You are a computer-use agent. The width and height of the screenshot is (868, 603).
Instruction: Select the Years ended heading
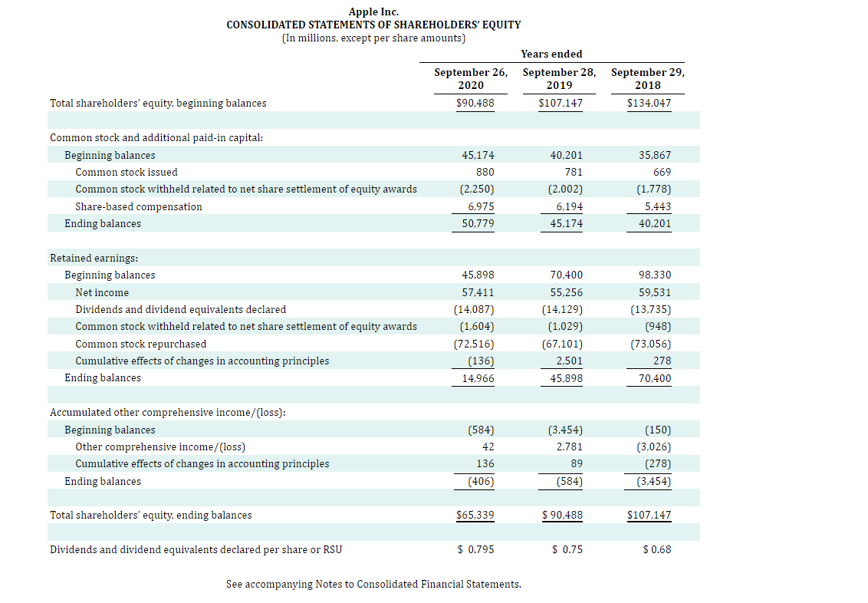coord(551,54)
